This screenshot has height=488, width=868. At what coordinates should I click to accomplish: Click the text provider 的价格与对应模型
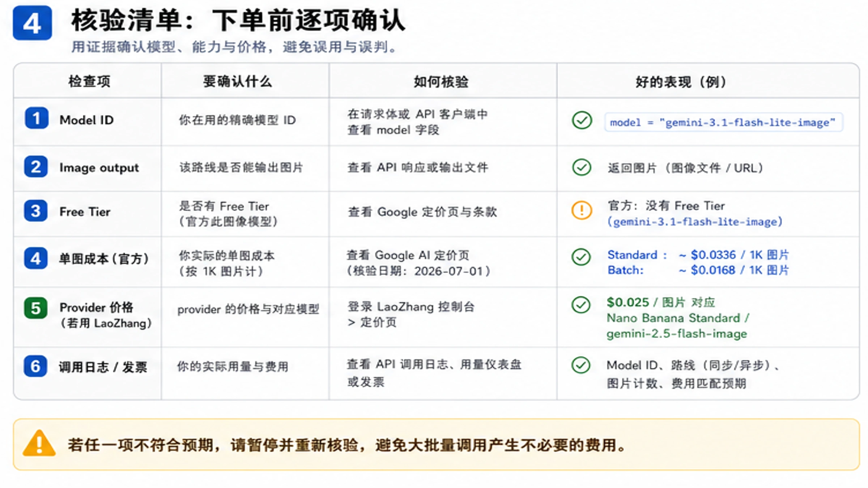coord(248,309)
